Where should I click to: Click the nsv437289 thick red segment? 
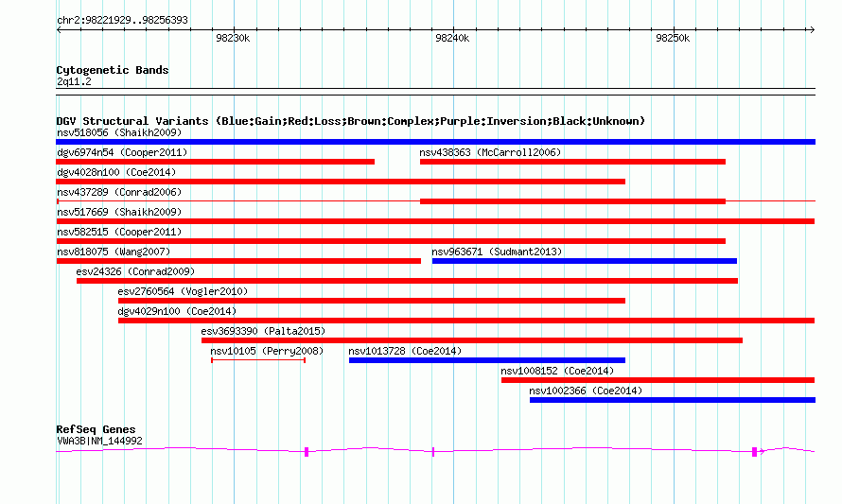tap(573, 201)
